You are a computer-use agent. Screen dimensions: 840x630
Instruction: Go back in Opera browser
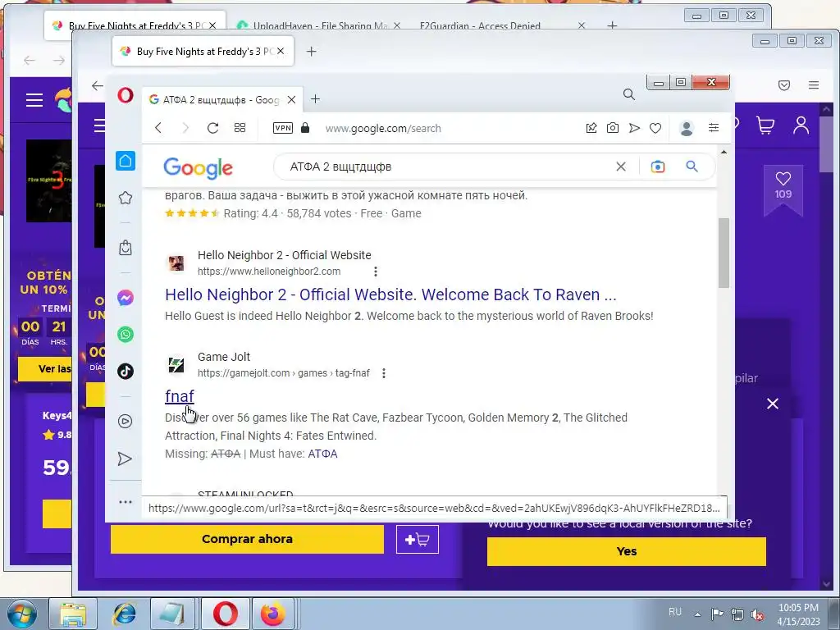click(x=158, y=128)
